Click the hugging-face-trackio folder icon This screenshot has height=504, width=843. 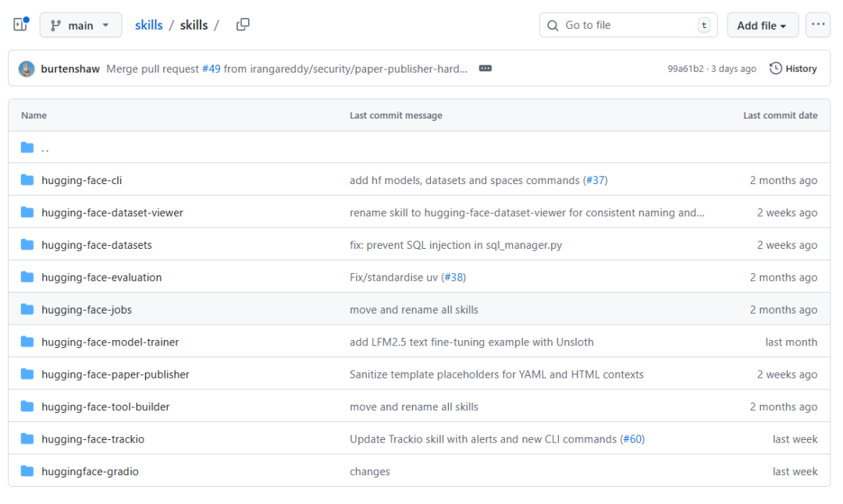pos(28,439)
